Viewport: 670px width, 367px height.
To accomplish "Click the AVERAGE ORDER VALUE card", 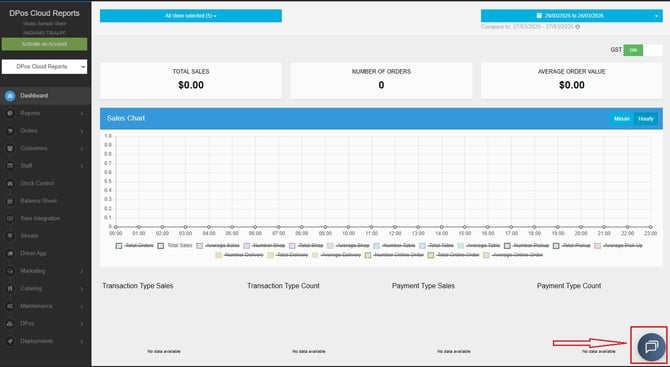I will point(572,81).
